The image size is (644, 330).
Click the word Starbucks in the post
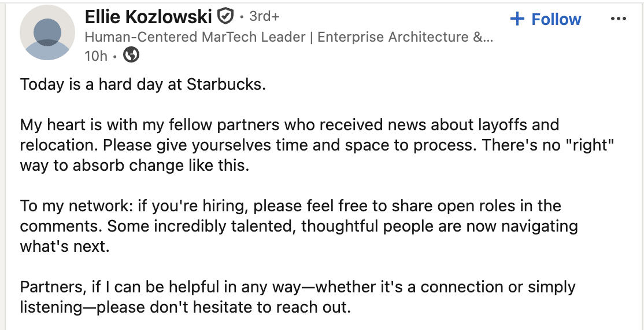(224, 84)
